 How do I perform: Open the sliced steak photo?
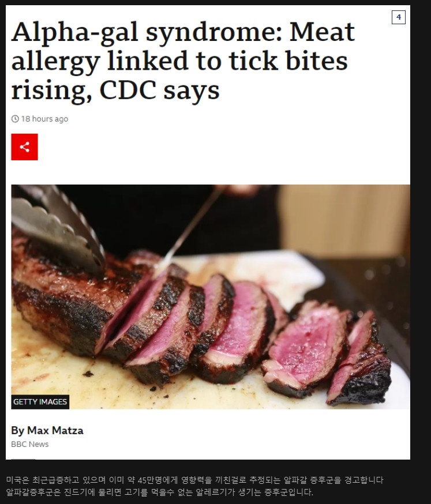[x=211, y=296]
